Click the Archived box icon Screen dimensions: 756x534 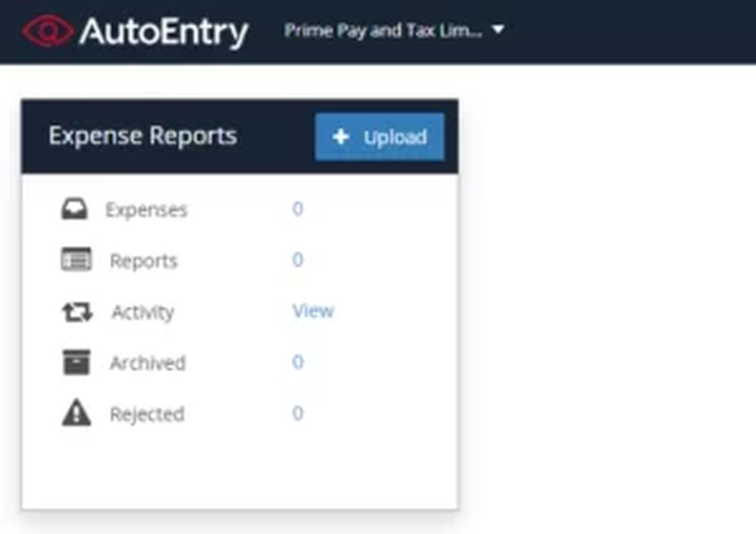[76, 362]
